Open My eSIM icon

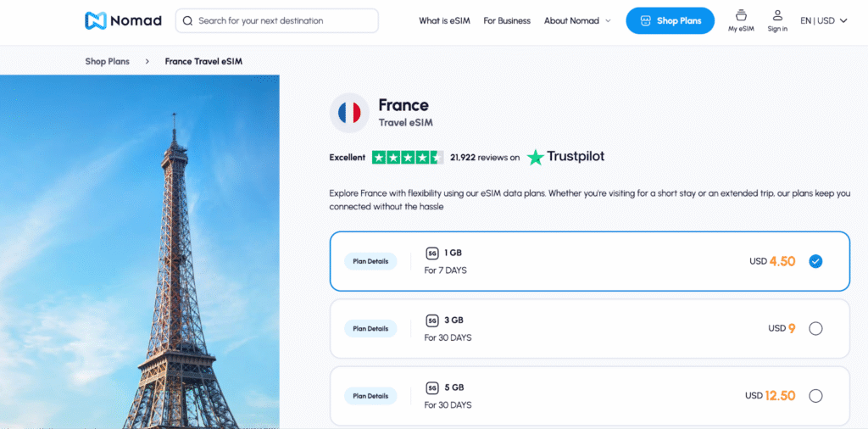(741, 15)
